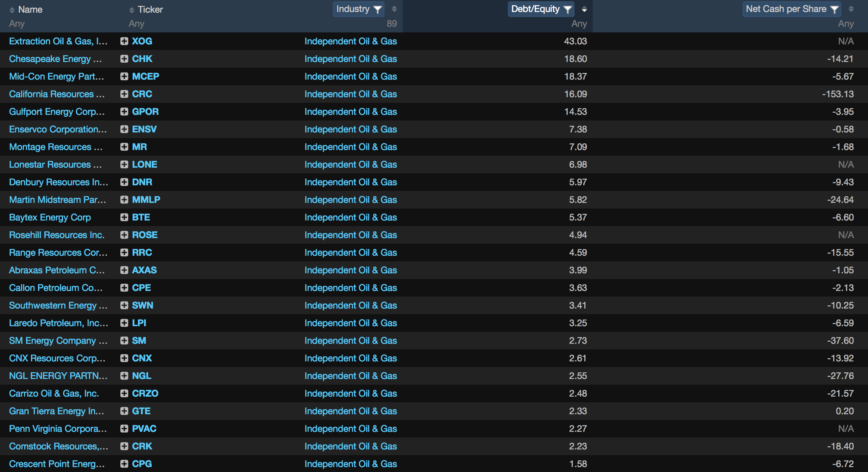Open the Industry filter count 89
The width and height of the screenshot is (868, 472).
(x=392, y=24)
